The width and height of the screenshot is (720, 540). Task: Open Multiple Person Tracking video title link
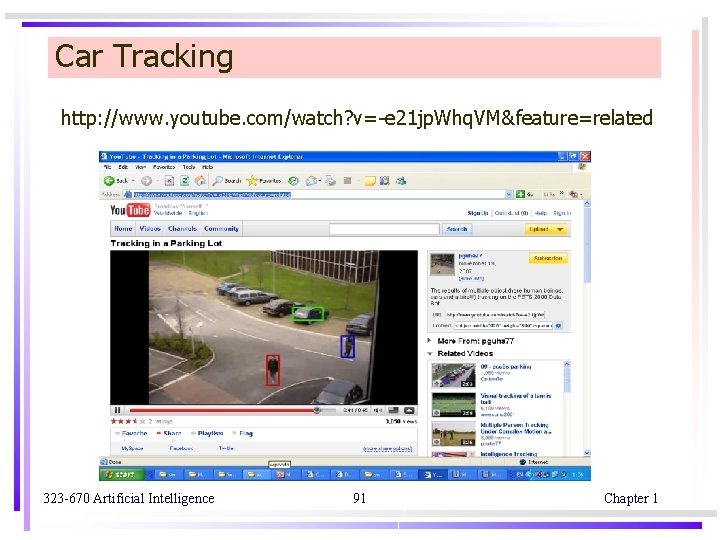tap(516, 428)
